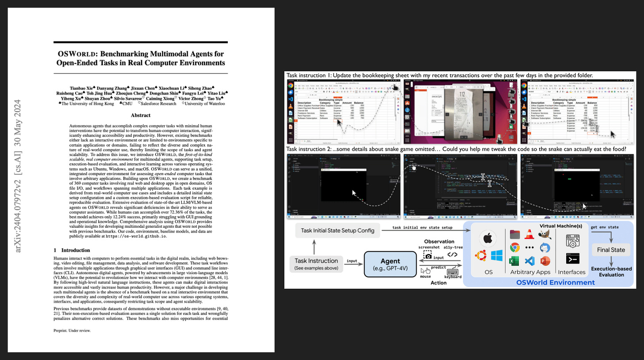Click the GUI gear icon above Interfaces
The image size is (644, 360).
572,241
